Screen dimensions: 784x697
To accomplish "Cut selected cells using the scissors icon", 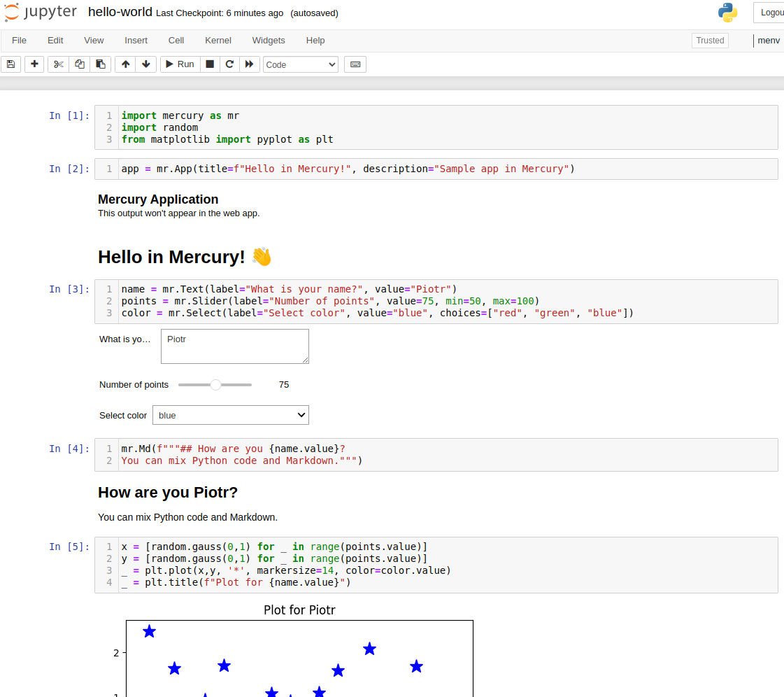I will tap(57, 64).
